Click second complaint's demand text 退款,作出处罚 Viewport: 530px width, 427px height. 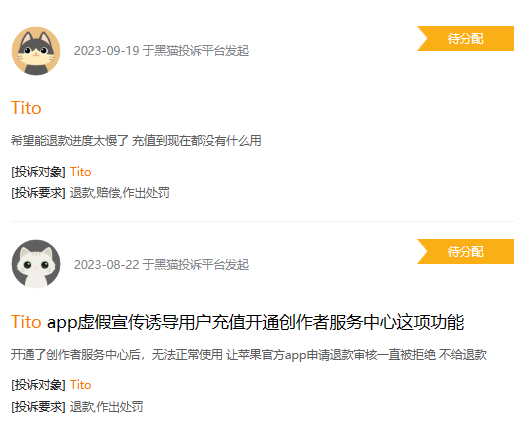(106, 406)
